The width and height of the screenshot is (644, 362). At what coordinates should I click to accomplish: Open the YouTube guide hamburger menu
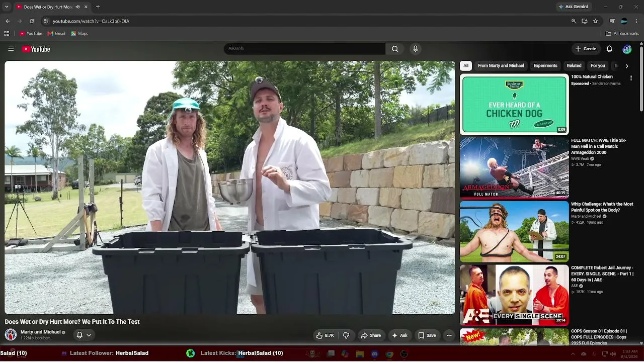pyautogui.click(x=11, y=49)
